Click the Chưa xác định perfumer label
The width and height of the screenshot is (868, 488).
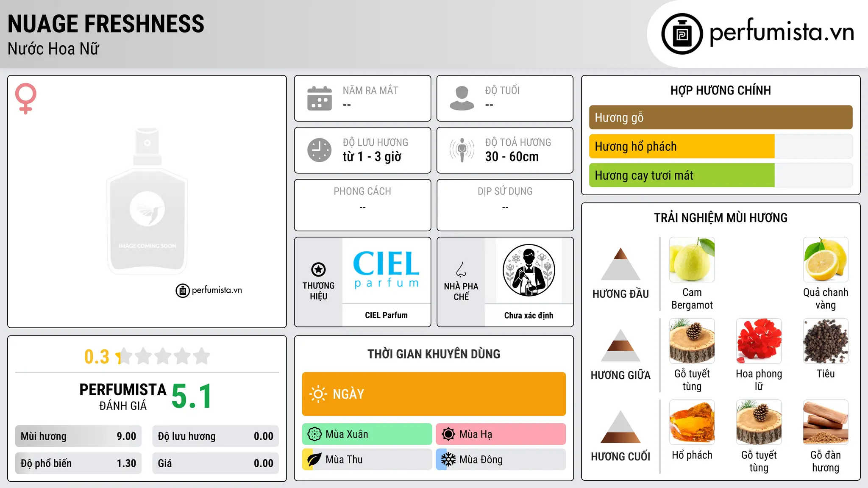coord(529,315)
